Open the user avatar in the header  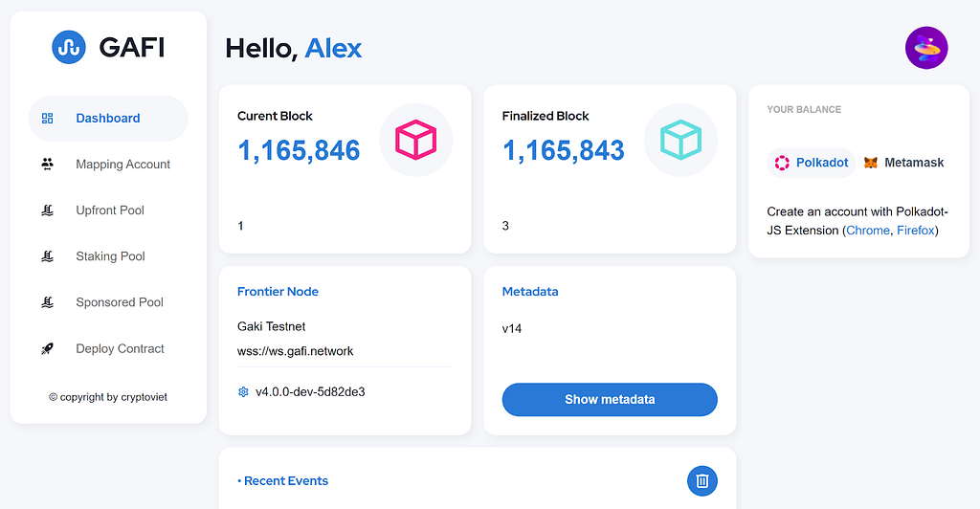point(925,47)
